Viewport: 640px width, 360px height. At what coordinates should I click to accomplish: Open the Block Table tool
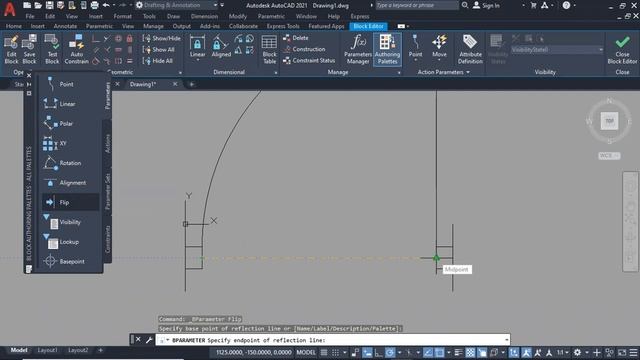pos(269,49)
